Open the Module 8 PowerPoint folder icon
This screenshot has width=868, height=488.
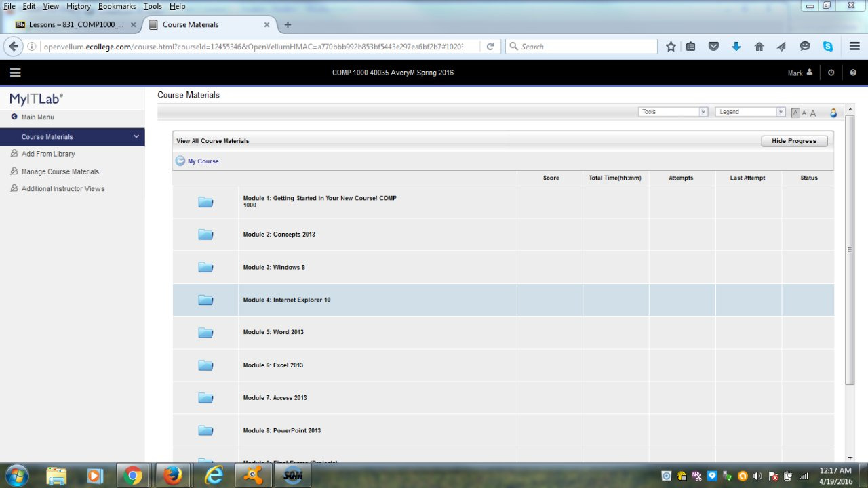tap(205, 430)
